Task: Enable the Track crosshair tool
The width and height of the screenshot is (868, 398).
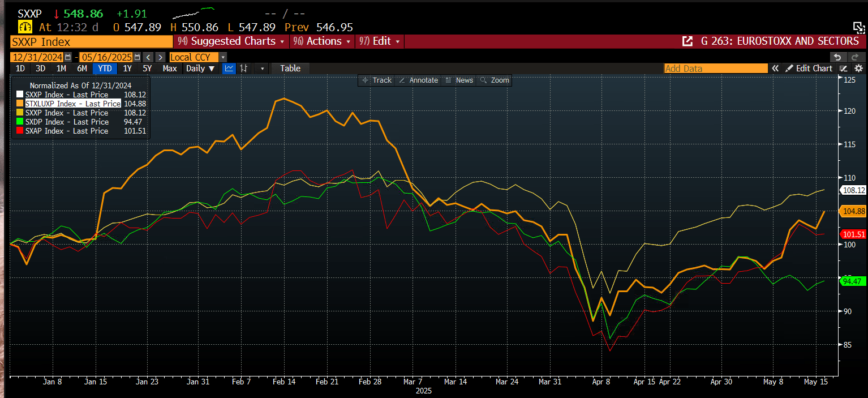Action: 377,80
